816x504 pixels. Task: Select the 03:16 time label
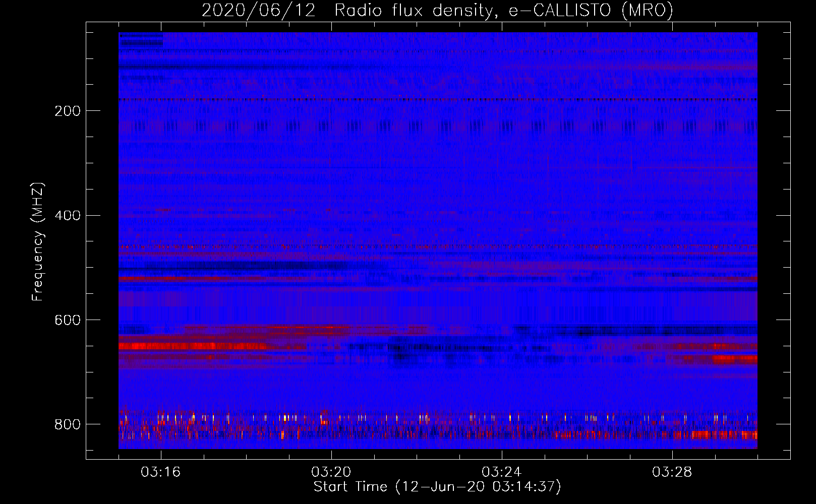pyautogui.click(x=161, y=472)
